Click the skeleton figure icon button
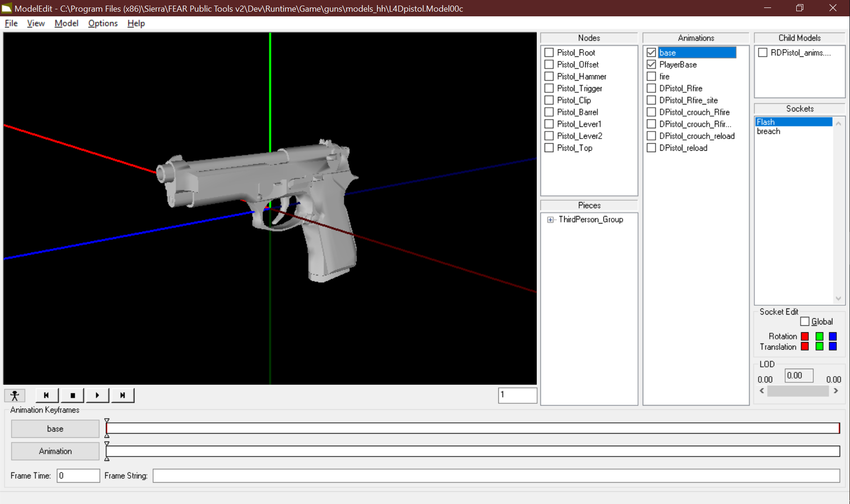850x504 pixels. coord(14,395)
